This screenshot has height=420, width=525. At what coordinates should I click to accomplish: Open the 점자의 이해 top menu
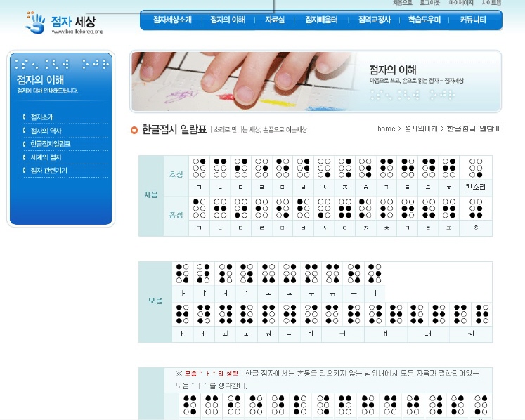click(x=228, y=20)
